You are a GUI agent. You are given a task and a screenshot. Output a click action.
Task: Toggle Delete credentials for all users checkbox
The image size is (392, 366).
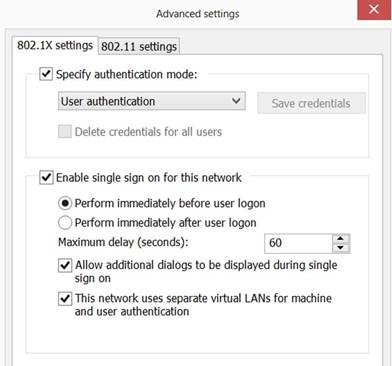pos(65,132)
